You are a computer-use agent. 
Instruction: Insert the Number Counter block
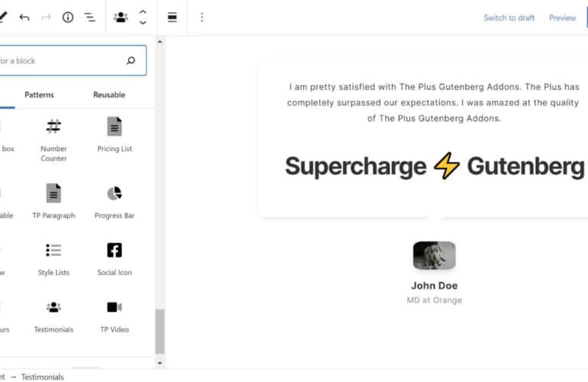[x=53, y=138]
